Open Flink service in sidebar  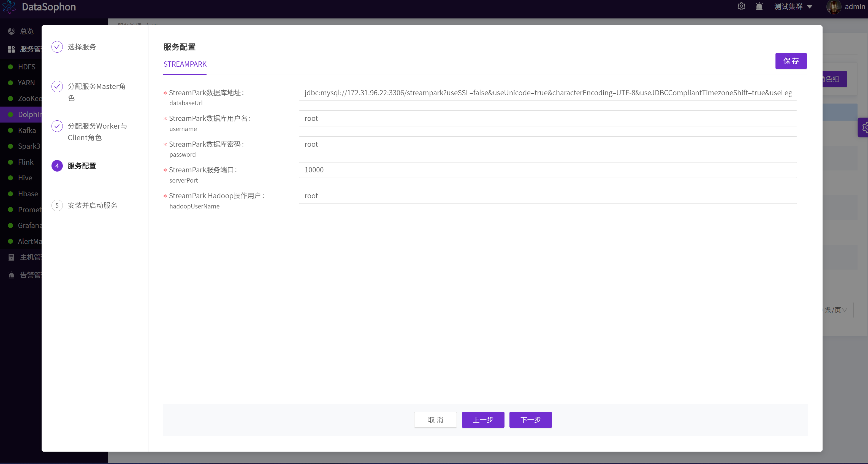pyautogui.click(x=26, y=162)
